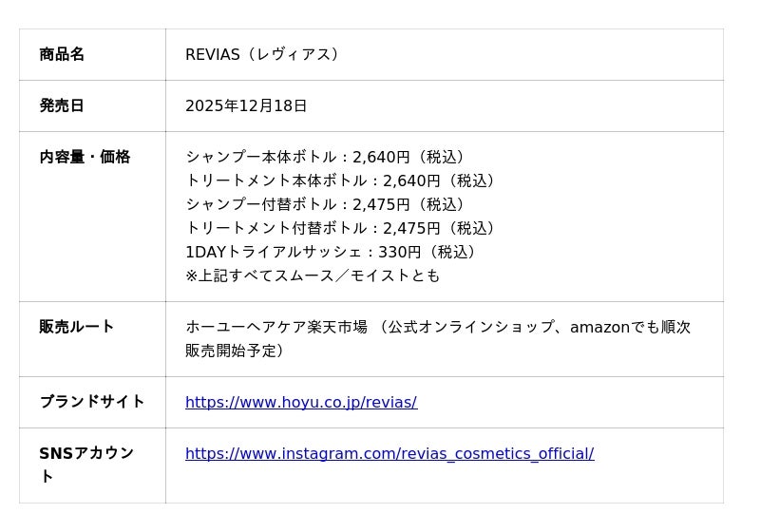Image resolution: width=760 pixels, height=532 pixels.
Task: Click the シャンプー付替ボトル 2,475円 line
Action: [326, 205]
